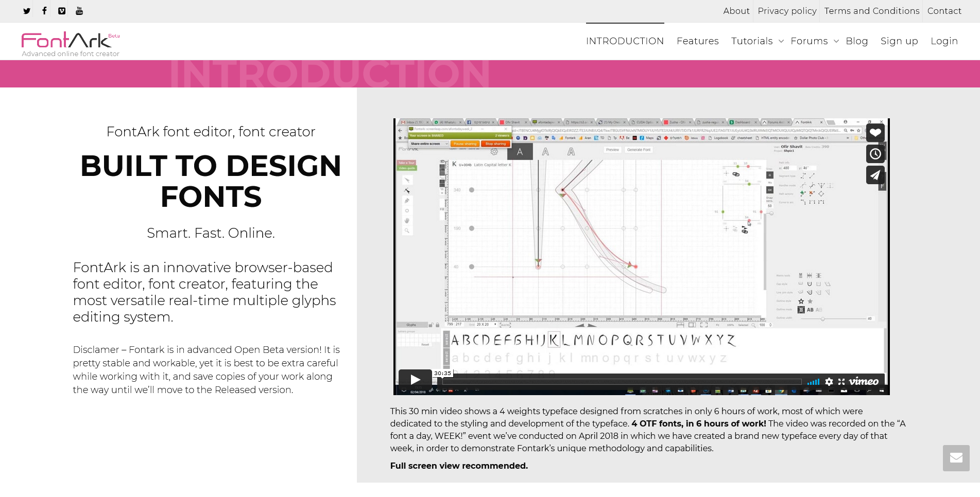Open the Privacy policy link
This screenshot has width=980, height=497.
tap(787, 11)
